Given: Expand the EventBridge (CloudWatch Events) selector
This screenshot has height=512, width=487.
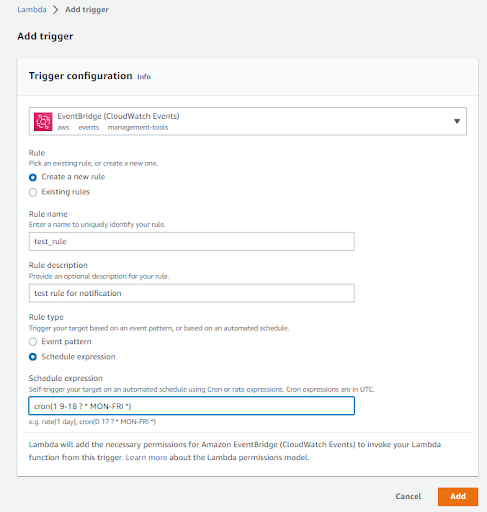Looking at the screenshot, I should click(248, 121).
